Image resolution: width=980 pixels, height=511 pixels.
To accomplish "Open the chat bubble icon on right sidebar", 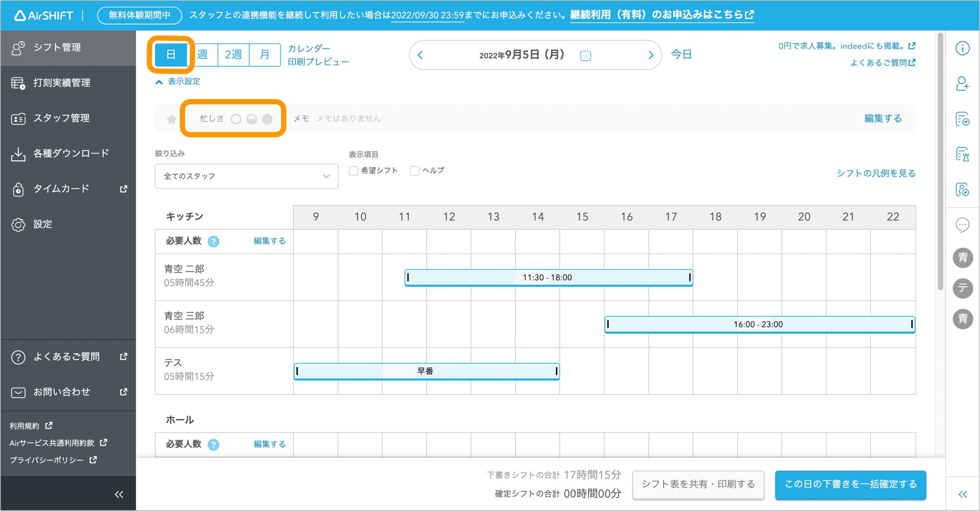I will pos(963,225).
